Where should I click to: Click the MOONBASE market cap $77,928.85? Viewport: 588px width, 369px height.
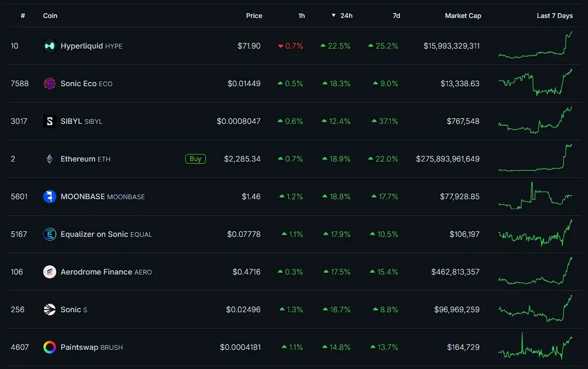460,197
